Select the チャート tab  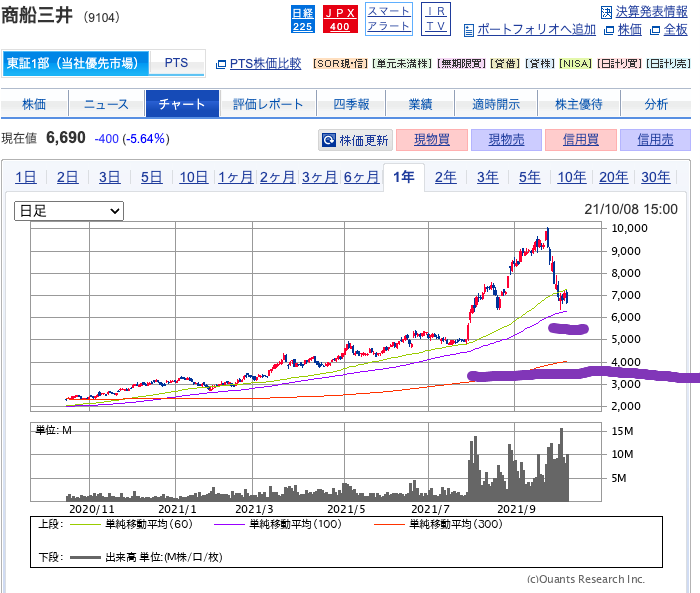coord(182,104)
